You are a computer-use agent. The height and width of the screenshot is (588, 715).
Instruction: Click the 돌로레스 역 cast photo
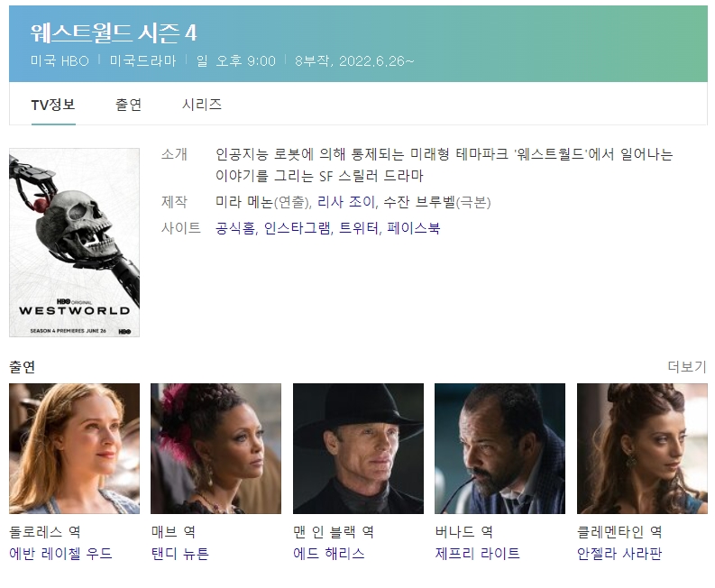tap(74, 448)
